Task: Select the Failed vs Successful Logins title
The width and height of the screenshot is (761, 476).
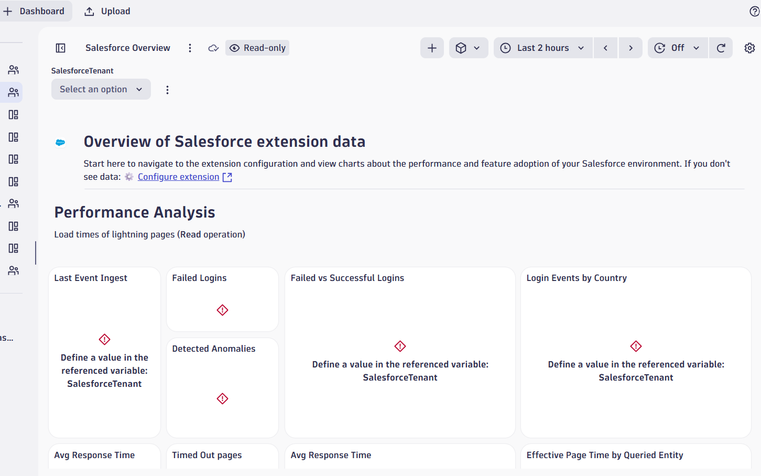Action: pos(347,278)
